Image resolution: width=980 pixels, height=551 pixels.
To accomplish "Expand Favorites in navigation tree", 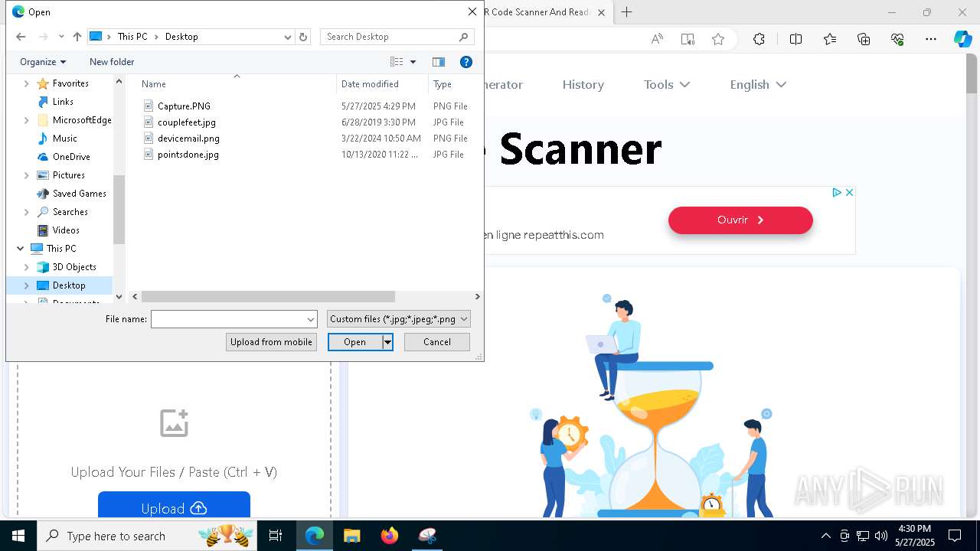I will click(x=27, y=83).
